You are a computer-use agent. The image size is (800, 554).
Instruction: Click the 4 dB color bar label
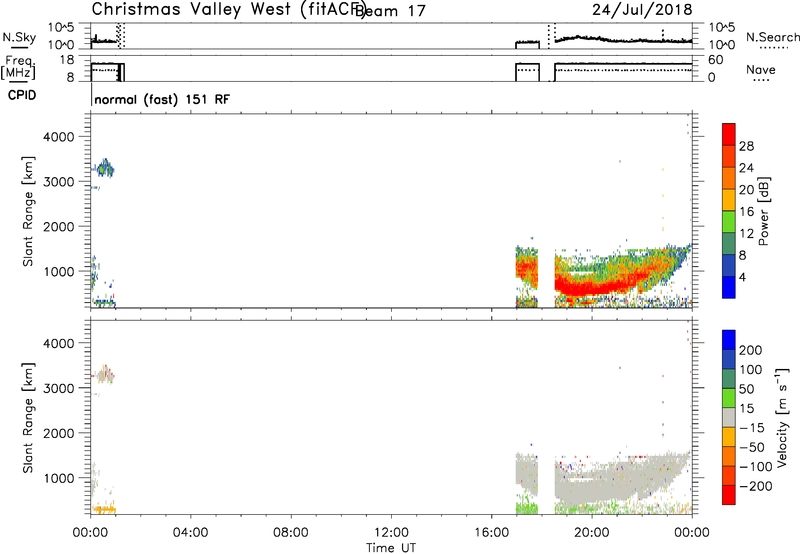742,278
